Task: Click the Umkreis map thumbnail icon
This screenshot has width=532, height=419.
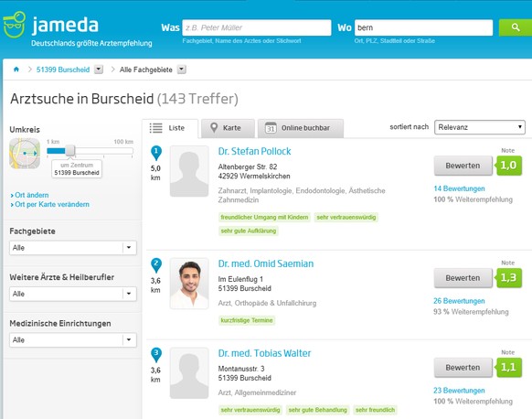Action: pos(25,154)
